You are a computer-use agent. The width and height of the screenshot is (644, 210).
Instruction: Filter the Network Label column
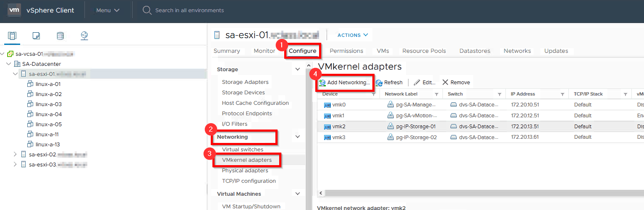pos(437,94)
